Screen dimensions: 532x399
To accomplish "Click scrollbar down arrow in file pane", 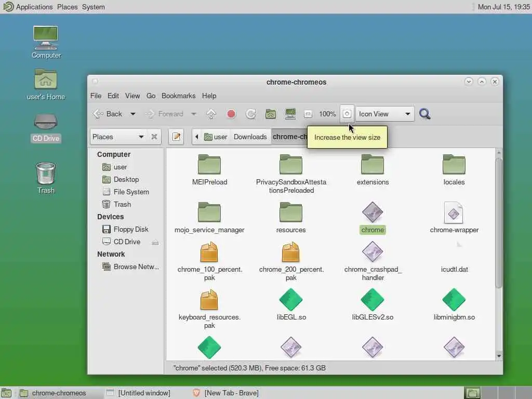I will (498, 356).
